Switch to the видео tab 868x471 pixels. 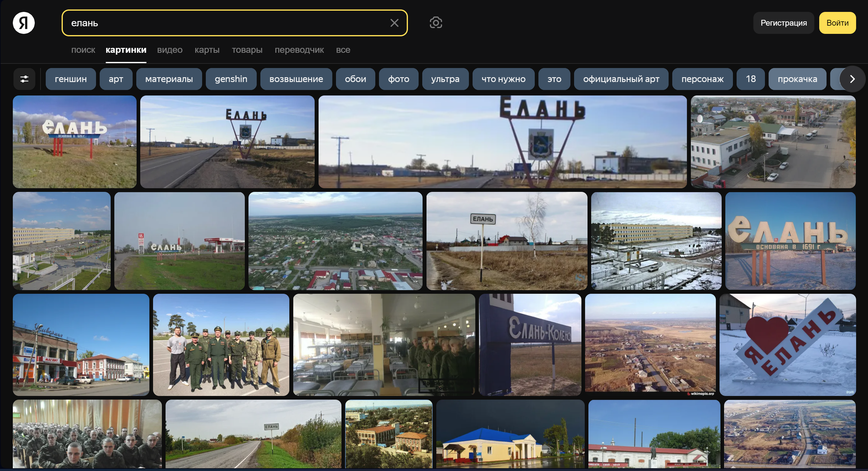pyautogui.click(x=170, y=50)
